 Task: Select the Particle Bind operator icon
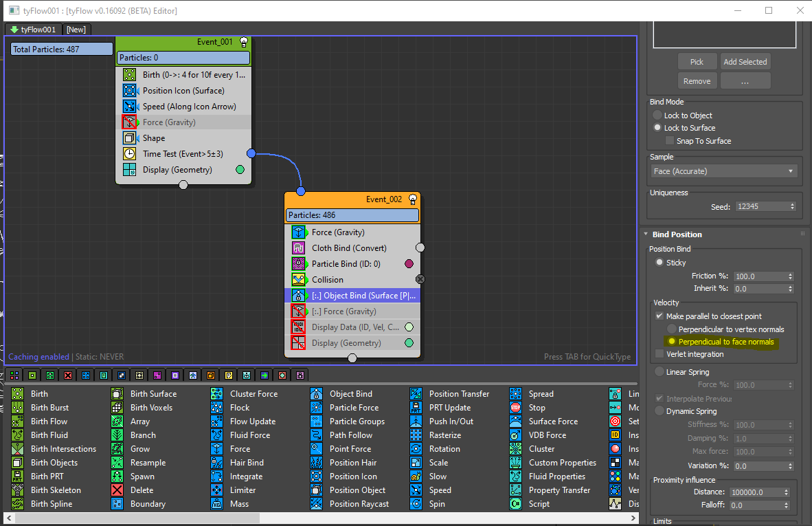[x=298, y=264]
